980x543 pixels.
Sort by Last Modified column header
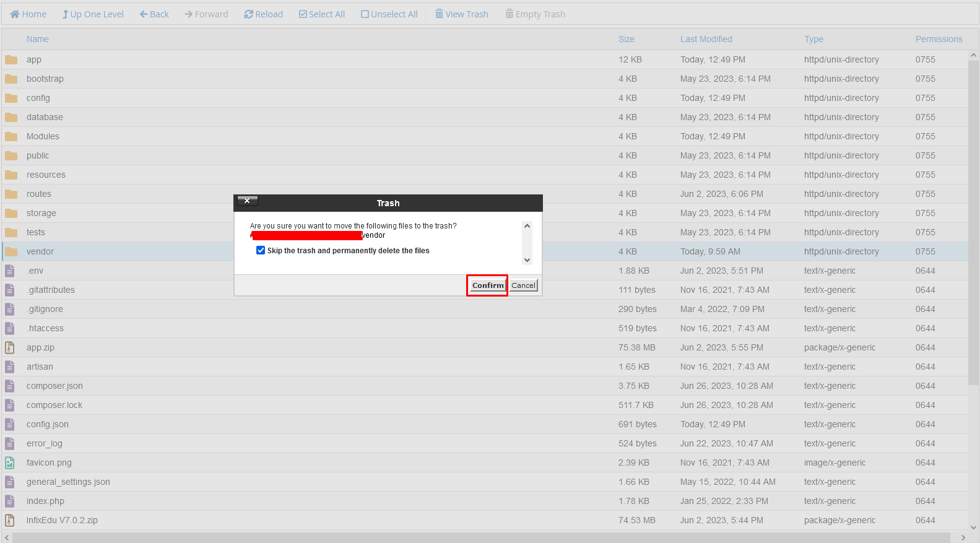pos(706,39)
